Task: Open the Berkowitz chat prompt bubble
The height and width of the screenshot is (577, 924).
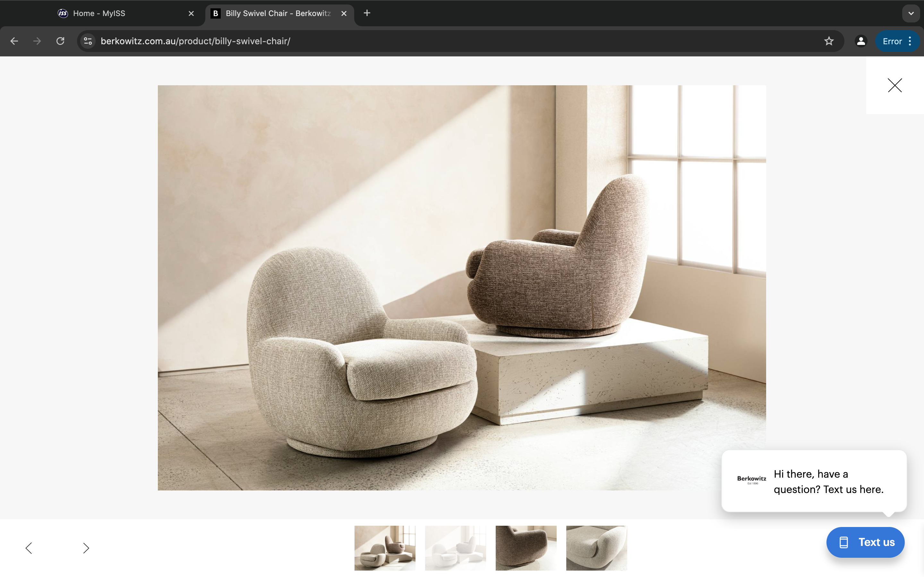Action: [814, 481]
